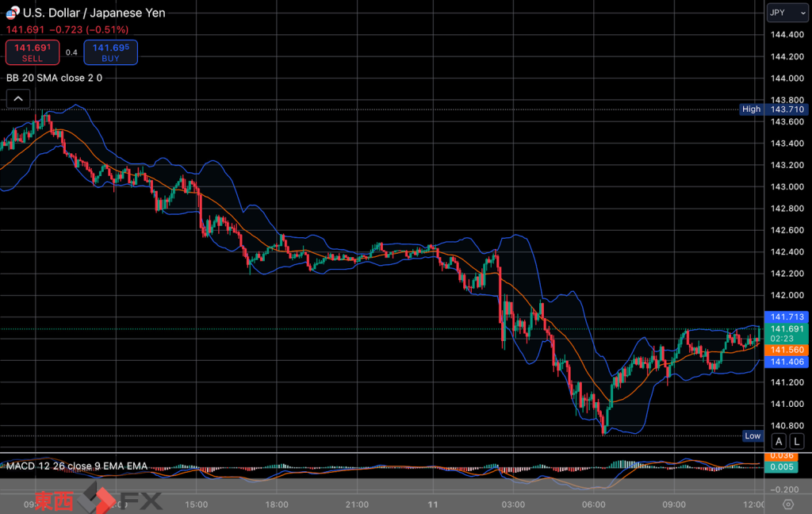The width and height of the screenshot is (812, 514).
Task: Open the U.S. Dollar / Japanese Yen symbol title
Action: pyautogui.click(x=94, y=13)
